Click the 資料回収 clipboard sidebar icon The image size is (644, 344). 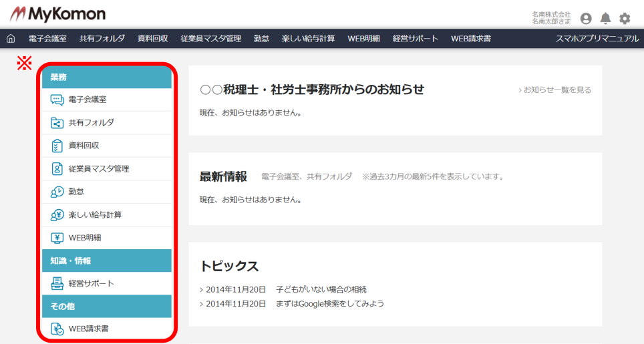coord(57,146)
